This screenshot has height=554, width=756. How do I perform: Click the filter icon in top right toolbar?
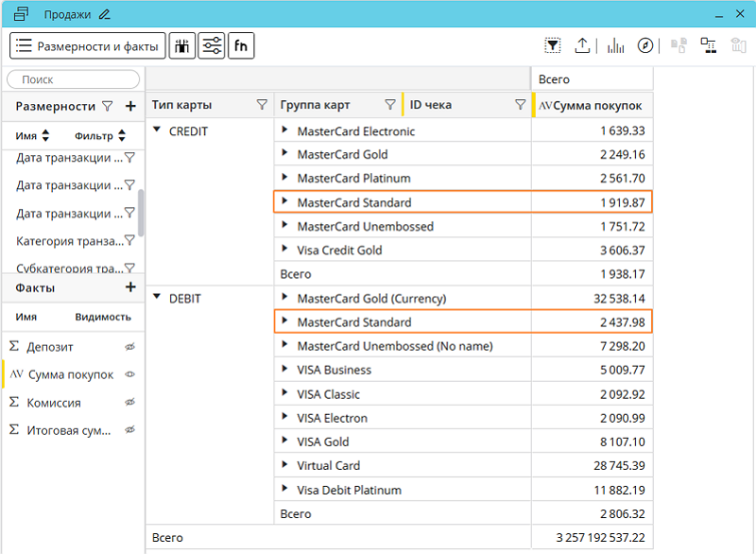553,45
